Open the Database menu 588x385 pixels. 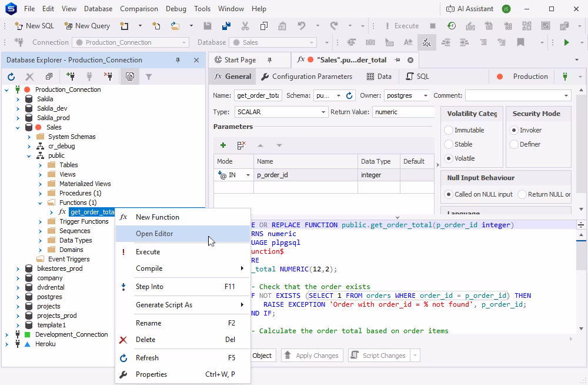(98, 9)
